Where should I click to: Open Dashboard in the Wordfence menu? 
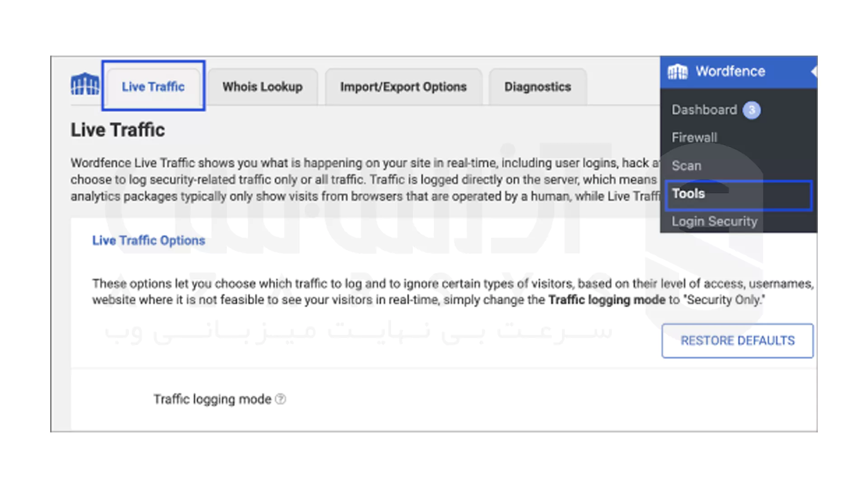click(x=704, y=110)
